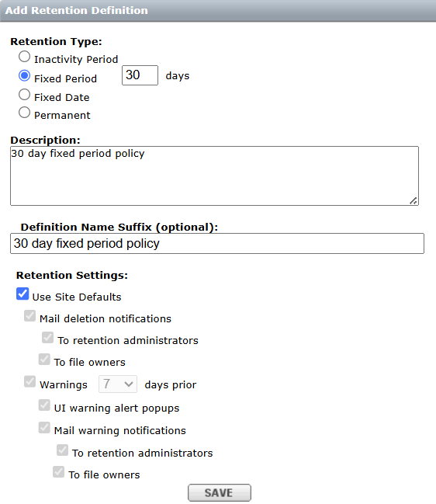436x504 pixels.
Task: Uncheck the Use Site Defaults checkbox
Action: tap(22, 294)
